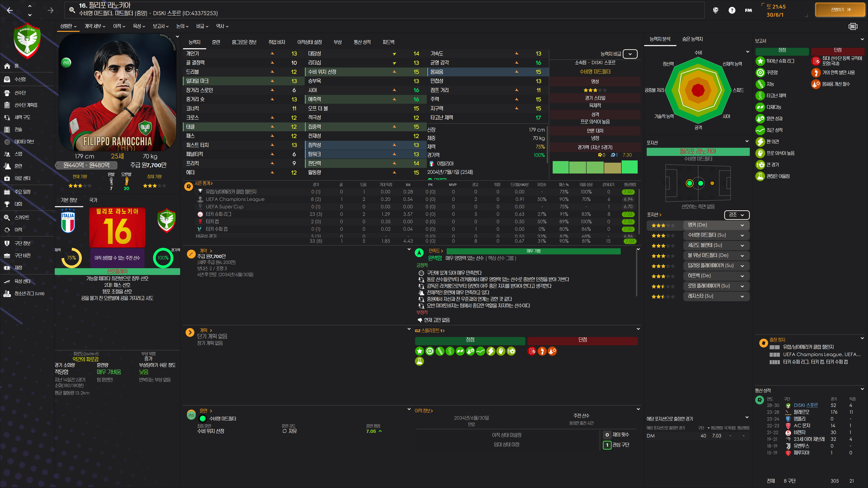The image size is (868, 488).
Task: Expand the 앵커 (De) role dropdown
Action: point(742,225)
